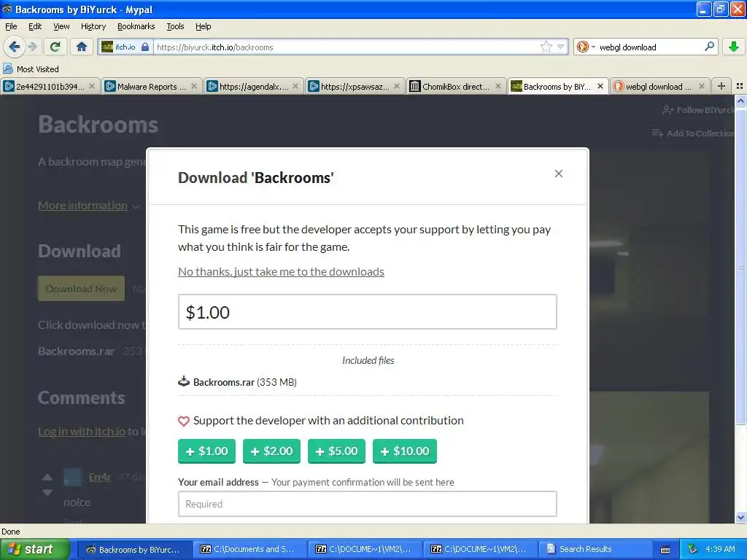Viewport: 747px width, 560px height.
Task: Add a $2.00 contribution
Action: click(271, 451)
